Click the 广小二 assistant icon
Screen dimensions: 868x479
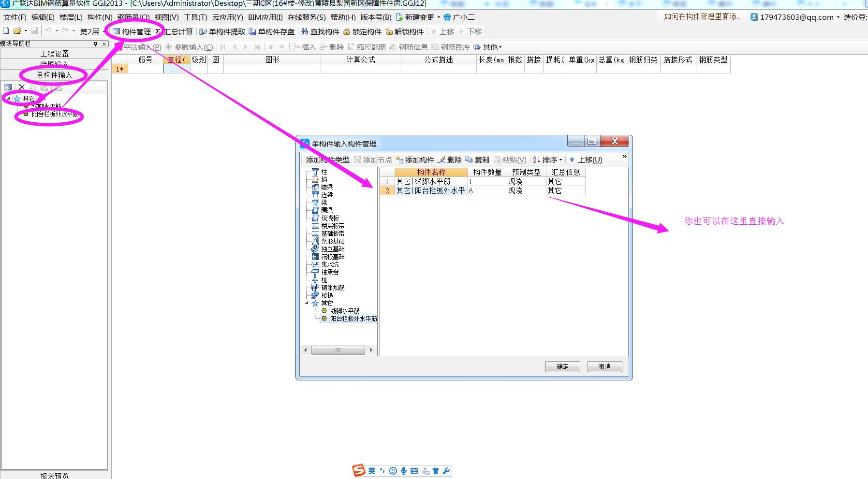click(x=447, y=17)
